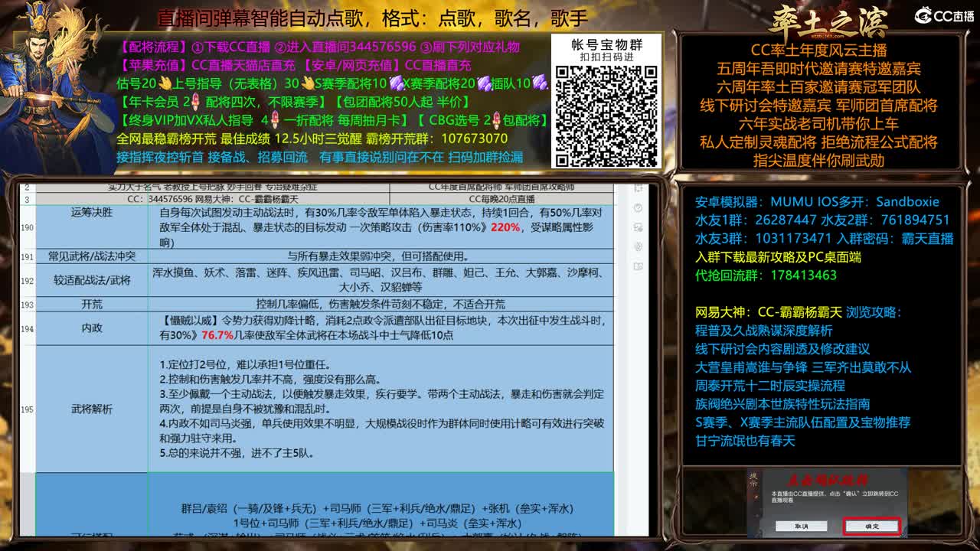Select row header 193

[x=28, y=305]
